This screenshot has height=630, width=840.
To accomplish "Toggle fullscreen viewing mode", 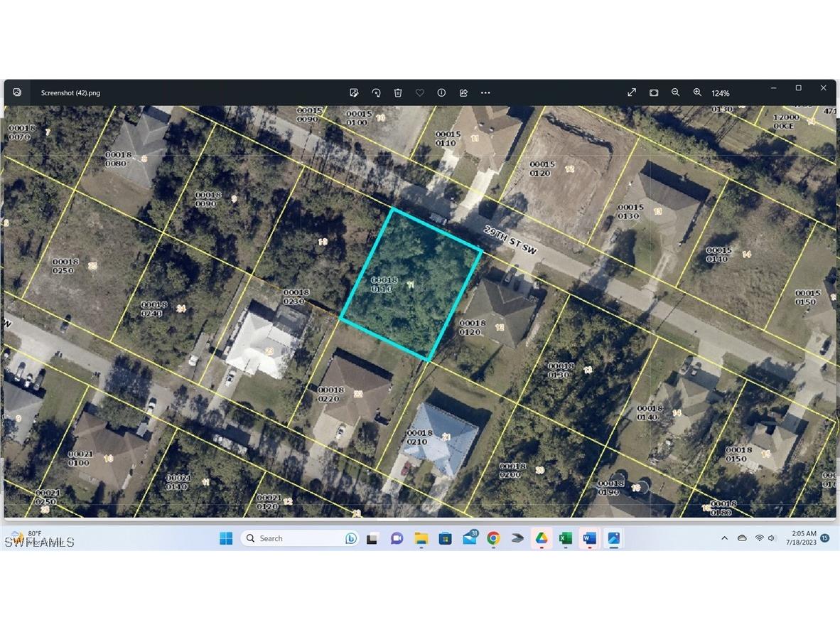I will coord(631,92).
